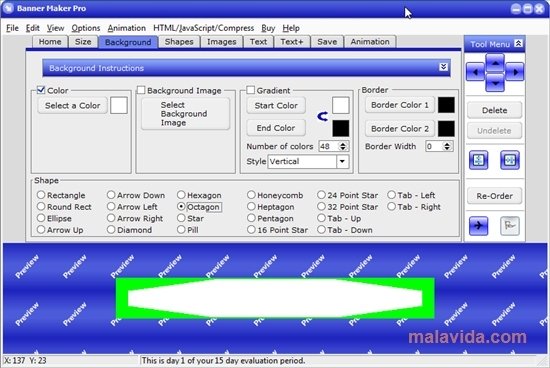
Task: Open the Help menu
Action: pyautogui.click(x=291, y=28)
